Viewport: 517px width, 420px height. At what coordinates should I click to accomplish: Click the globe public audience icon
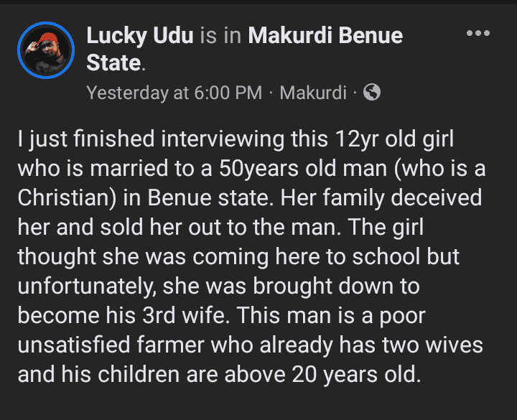(x=372, y=92)
